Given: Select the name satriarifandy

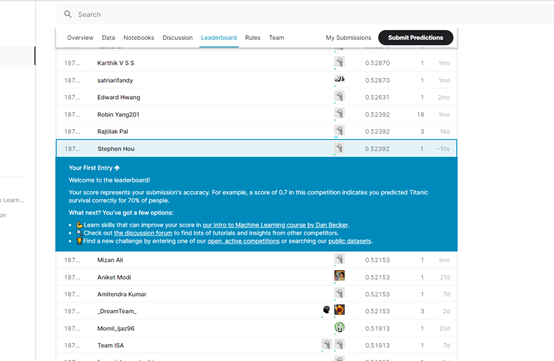Looking at the screenshot, I should 115,80.
